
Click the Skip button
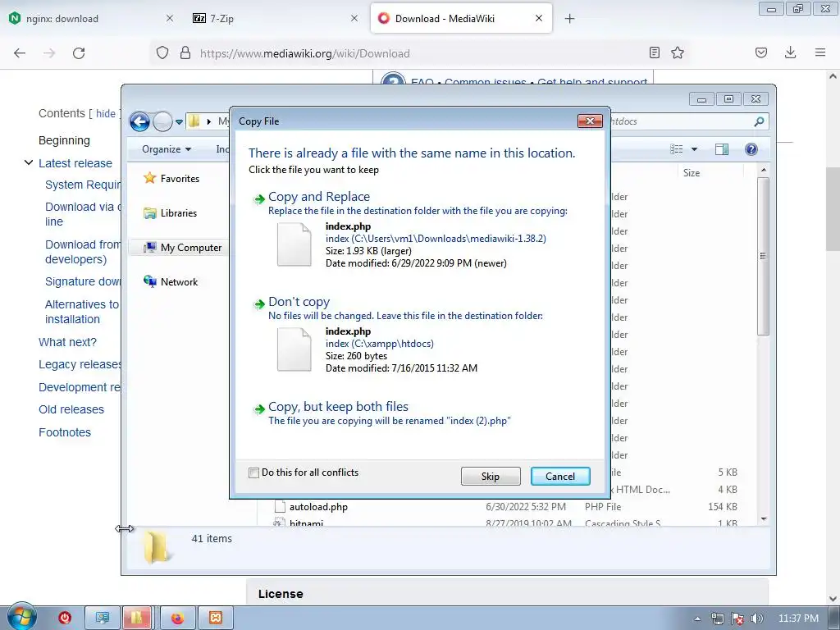491,477
